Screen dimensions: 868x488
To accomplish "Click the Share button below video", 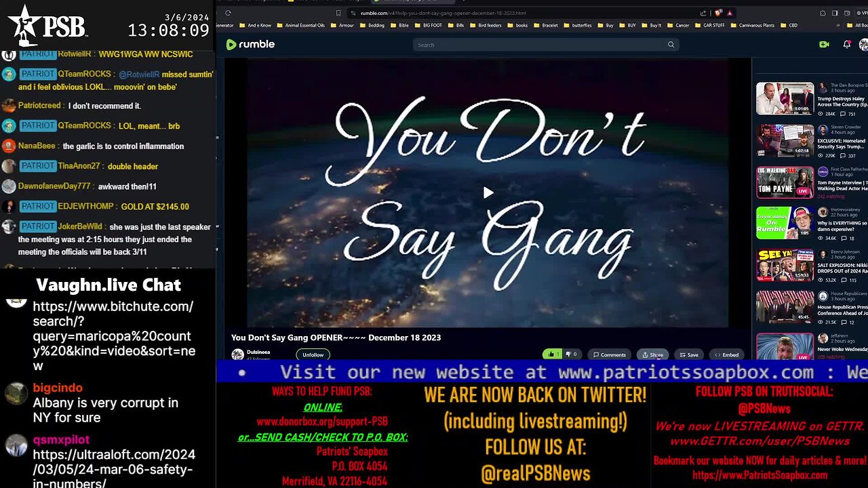I will pyautogui.click(x=652, y=354).
